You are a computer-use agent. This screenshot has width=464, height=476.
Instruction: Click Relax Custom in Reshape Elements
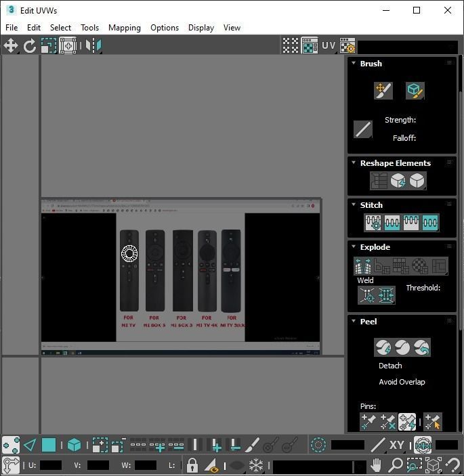pyautogui.click(x=417, y=181)
